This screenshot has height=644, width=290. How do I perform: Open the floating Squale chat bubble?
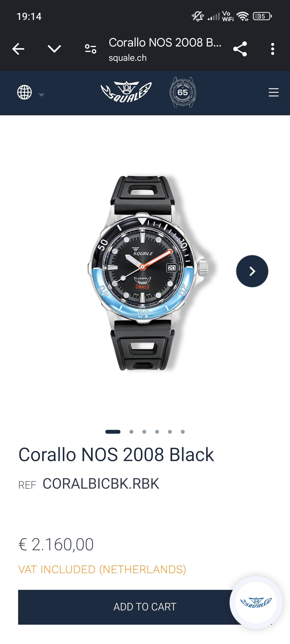coord(256,603)
